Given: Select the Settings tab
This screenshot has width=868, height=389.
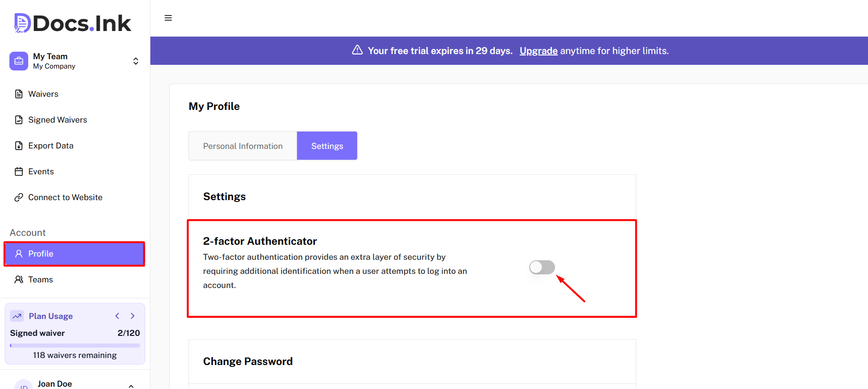Looking at the screenshot, I should (x=327, y=146).
